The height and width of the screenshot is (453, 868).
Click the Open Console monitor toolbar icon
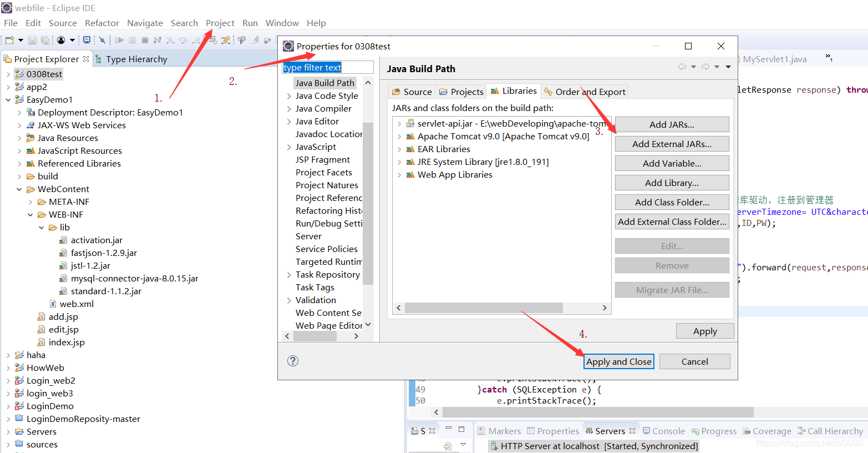pyautogui.click(x=87, y=40)
